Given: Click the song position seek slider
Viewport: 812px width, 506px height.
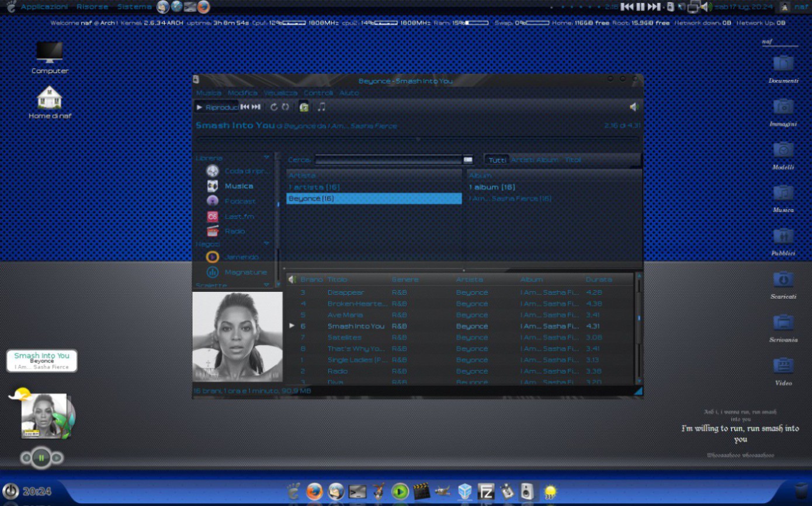Looking at the screenshot, I should [x=417, y=139].
